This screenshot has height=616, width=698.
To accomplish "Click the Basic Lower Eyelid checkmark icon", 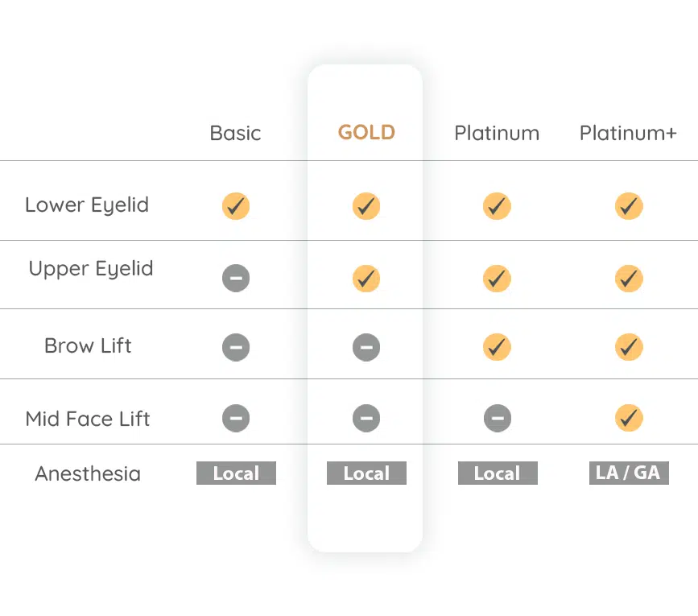I will click(236, 206).
